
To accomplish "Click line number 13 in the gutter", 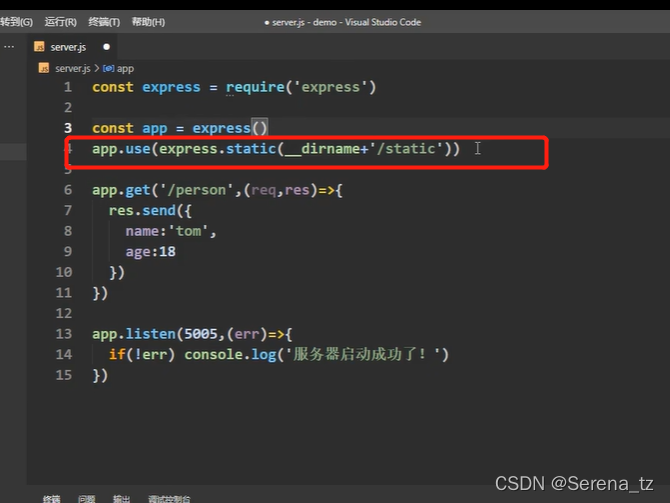I will pos(64,334).
